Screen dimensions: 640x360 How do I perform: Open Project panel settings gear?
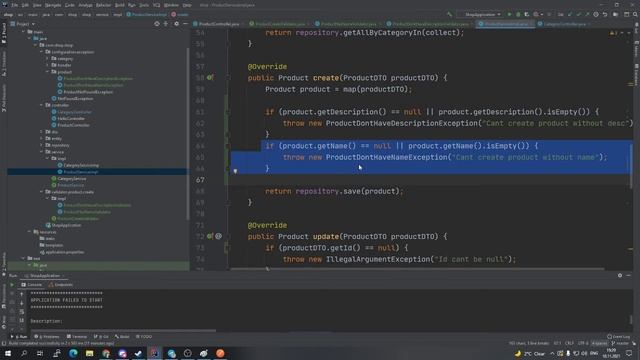click(176, 24)
